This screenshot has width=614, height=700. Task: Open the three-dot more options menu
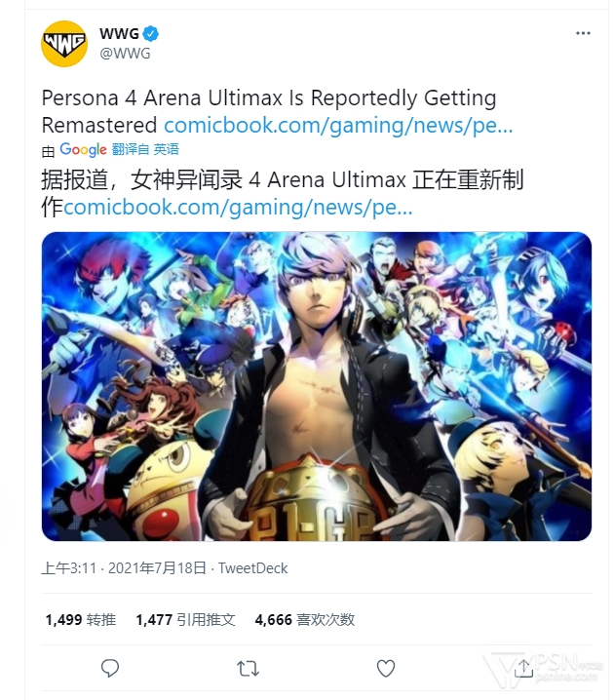pyautogui.click(x=583, y=33)
